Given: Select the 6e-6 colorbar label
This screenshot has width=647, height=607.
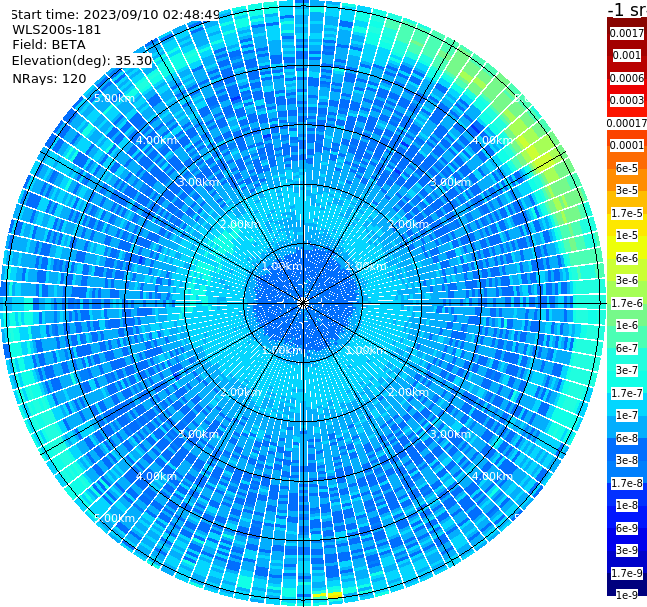Looking at the screenshot, I should click(x=627, y=258).
